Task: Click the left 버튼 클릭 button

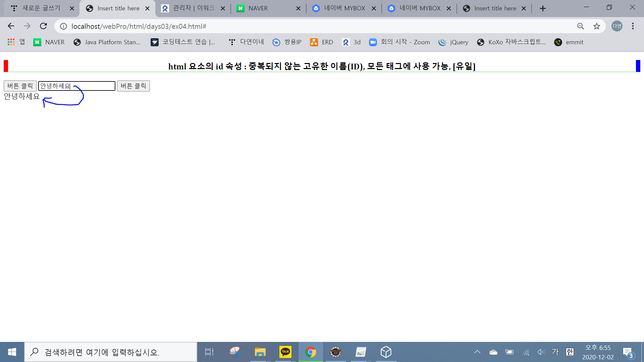Action: 20,86
